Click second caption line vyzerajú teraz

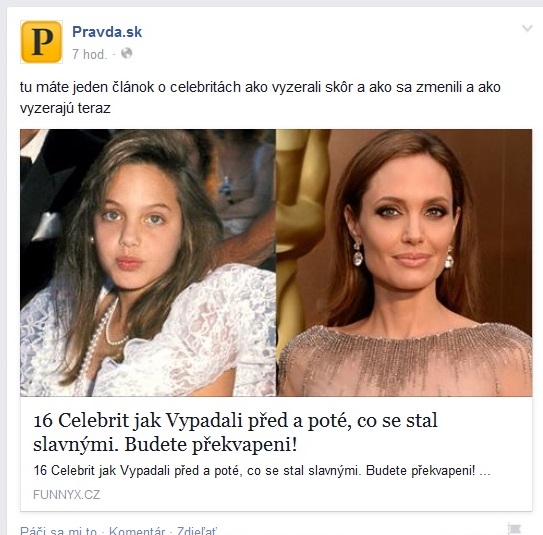pos(65,108)
